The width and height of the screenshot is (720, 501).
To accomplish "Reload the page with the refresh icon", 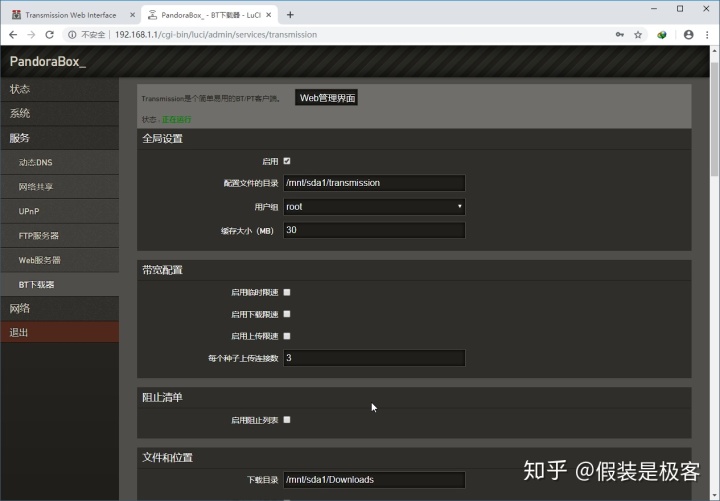I will (x=49, y=34).
